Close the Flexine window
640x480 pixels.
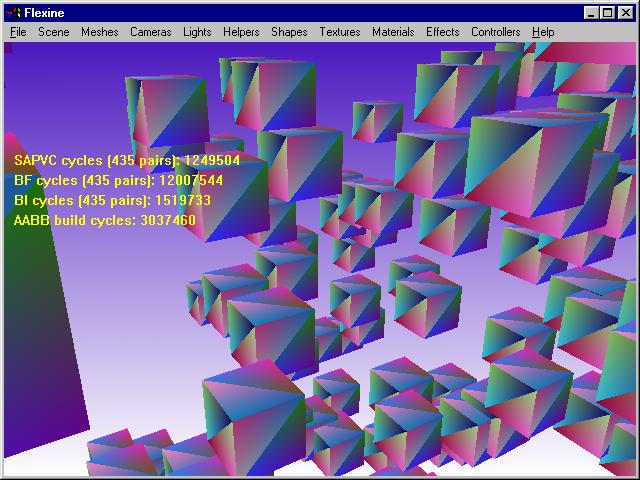tap(625, 13)
